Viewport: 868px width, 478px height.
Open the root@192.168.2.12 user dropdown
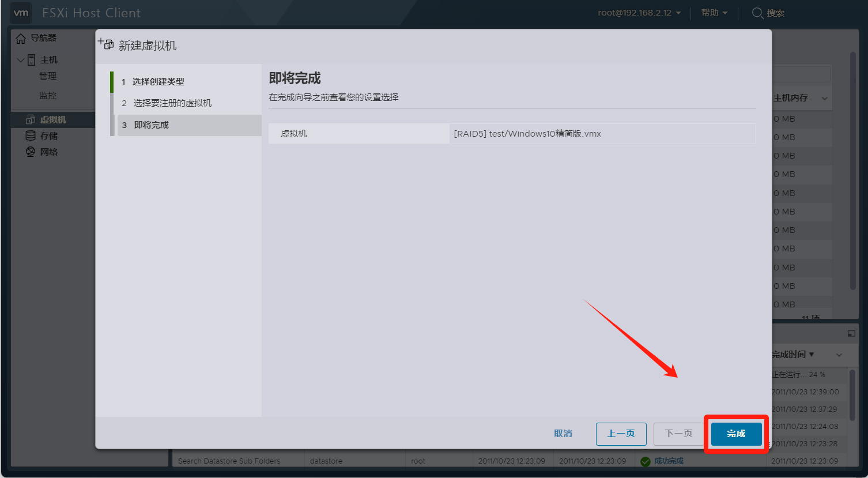tap(639, 13)
